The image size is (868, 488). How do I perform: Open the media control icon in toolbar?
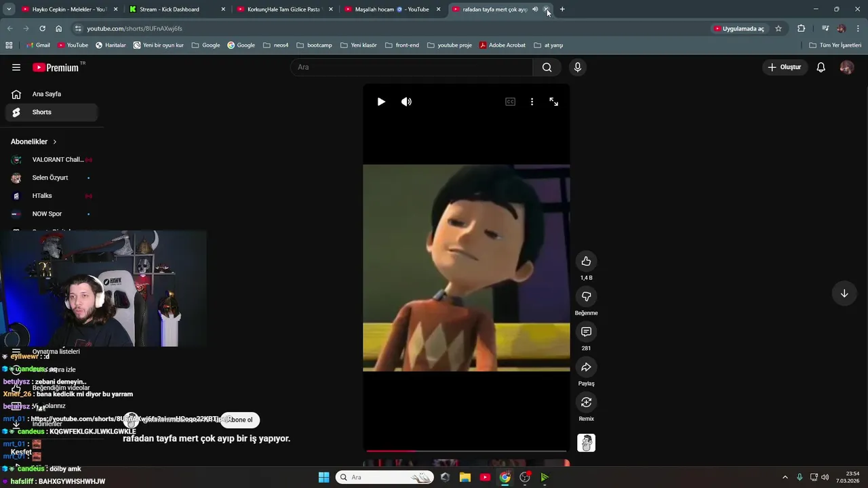825,28
